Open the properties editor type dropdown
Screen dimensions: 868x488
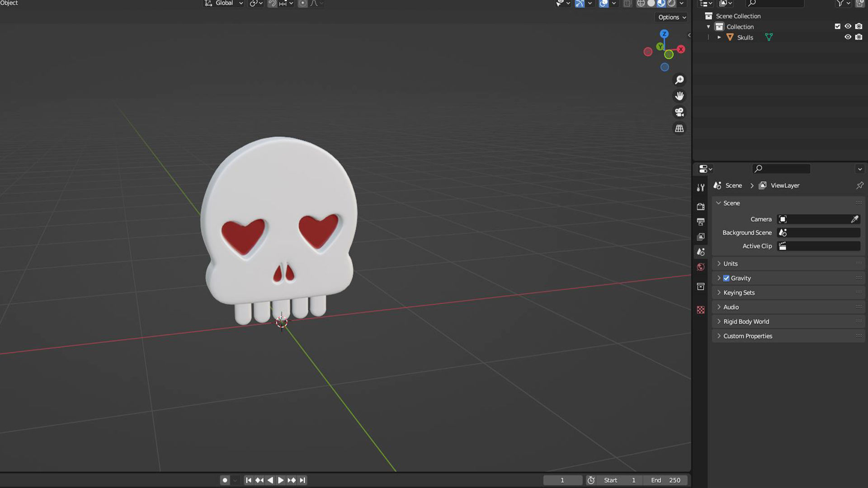point(705,169)
